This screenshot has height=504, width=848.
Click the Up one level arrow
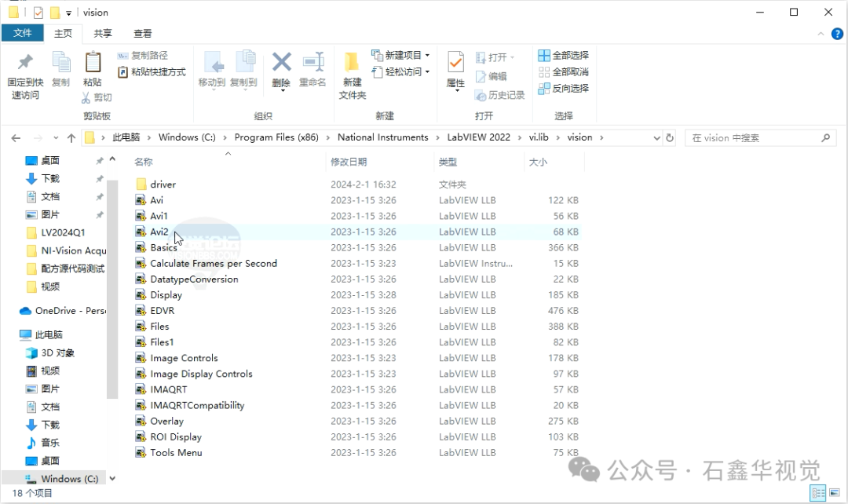click(x=71, y=138)
